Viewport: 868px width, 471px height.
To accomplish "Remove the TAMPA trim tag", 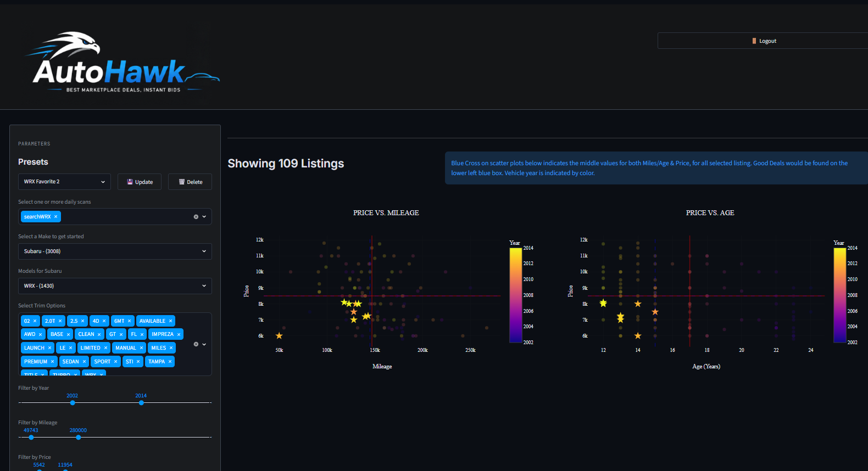I will pyautogui.click(x=170, y=362).
